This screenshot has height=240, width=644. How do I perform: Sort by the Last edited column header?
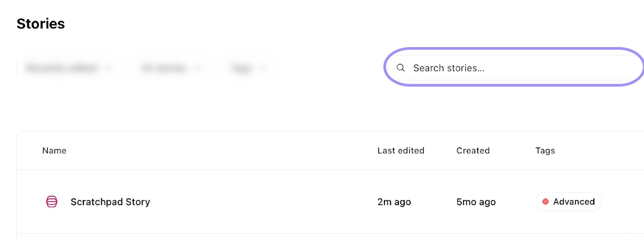(401, 151)
